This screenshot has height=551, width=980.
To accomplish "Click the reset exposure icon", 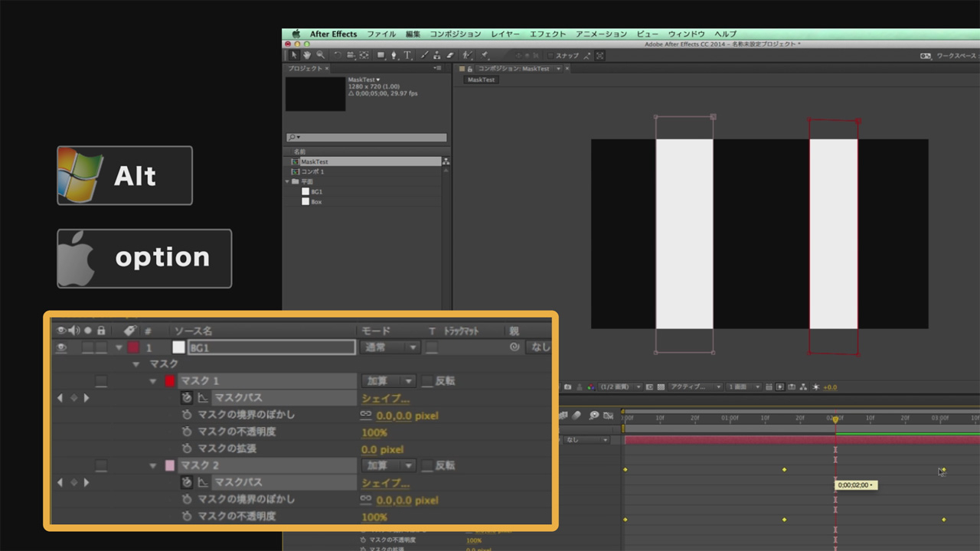I will (815, 387).
